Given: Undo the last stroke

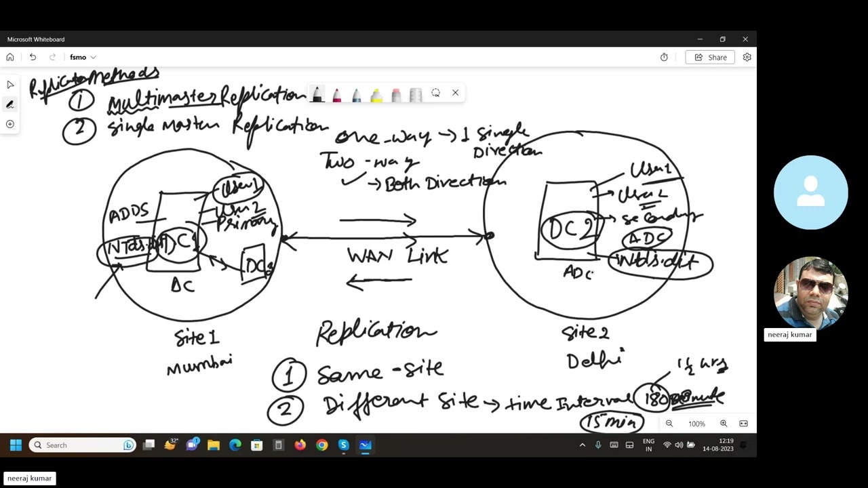Looking at the screenshot, I should [33, 57].
